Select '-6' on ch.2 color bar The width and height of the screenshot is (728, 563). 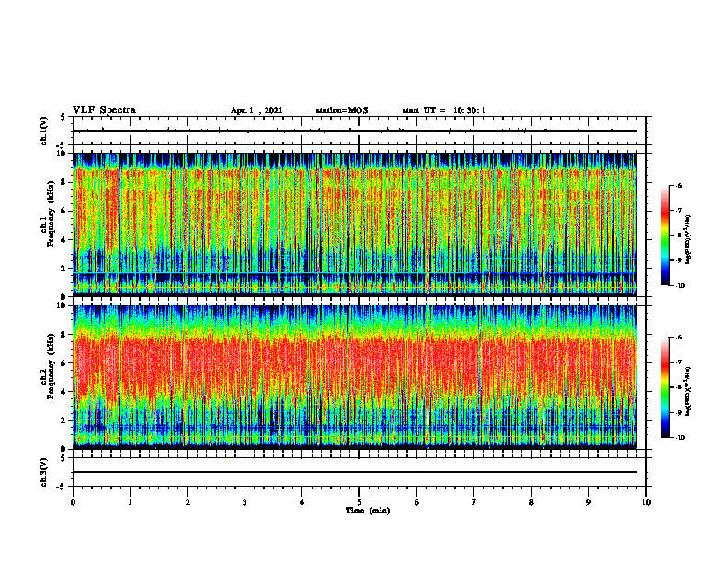[678, 338]
